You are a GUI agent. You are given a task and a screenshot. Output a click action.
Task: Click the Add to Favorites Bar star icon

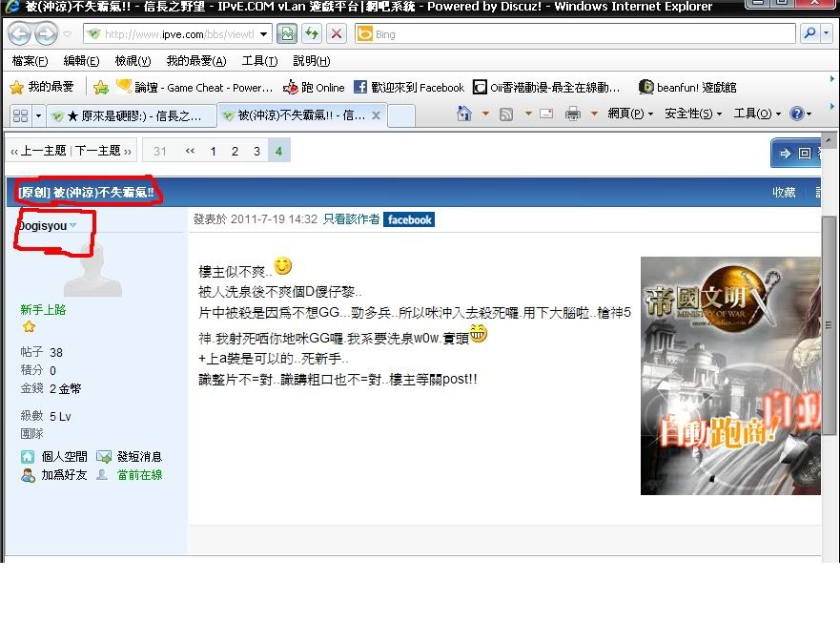(100, 87)
